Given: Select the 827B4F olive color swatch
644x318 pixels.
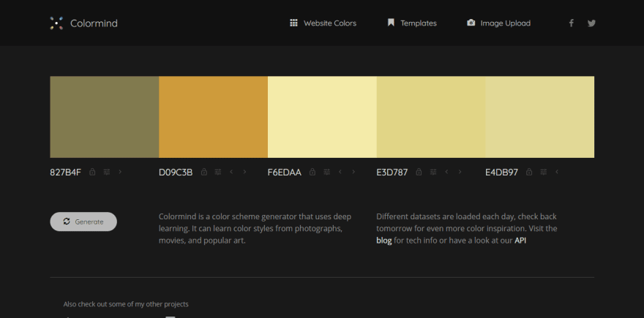Looking at the screenshot, I should pyautogui.click(x=105, y=117).
